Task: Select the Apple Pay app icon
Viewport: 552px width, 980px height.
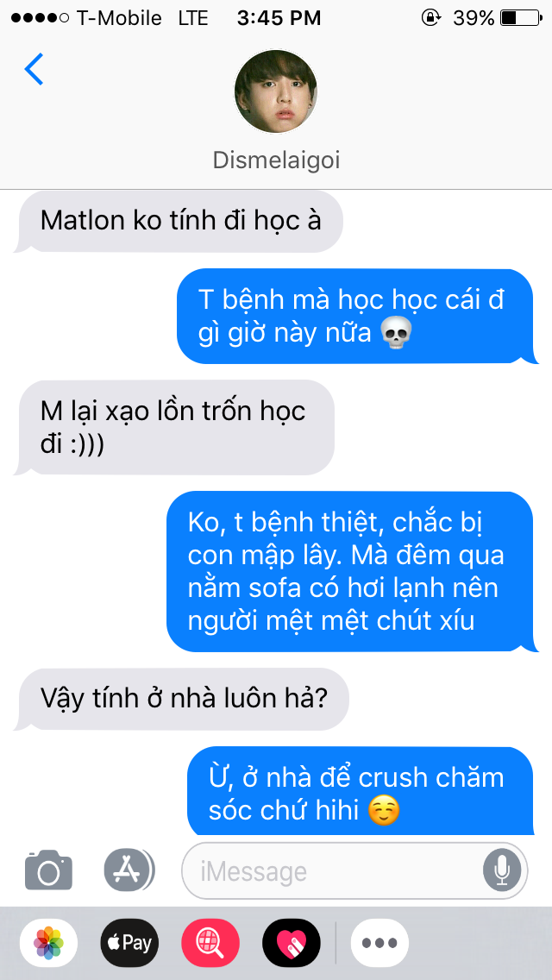Action: pyautogui.click(x=129, y=943)
